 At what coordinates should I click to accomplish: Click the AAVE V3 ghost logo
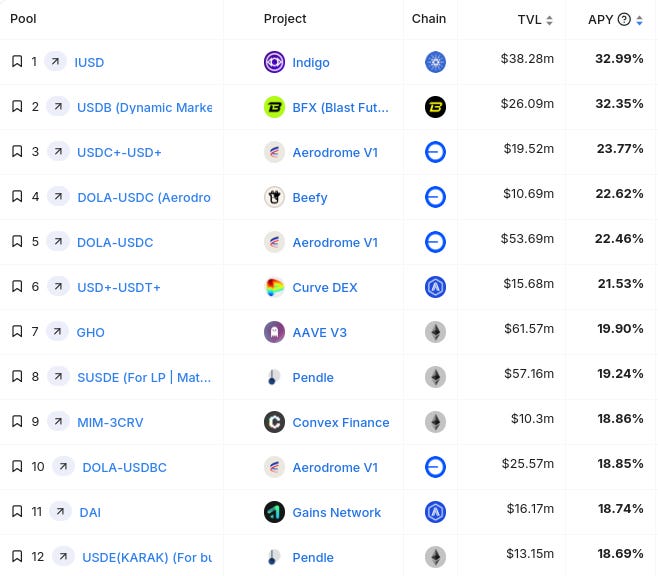coord(274,332)
